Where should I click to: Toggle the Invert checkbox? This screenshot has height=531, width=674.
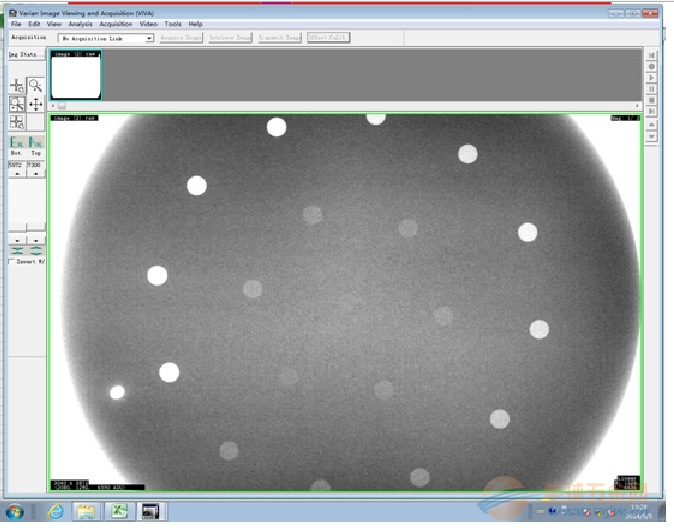point(12,261)
